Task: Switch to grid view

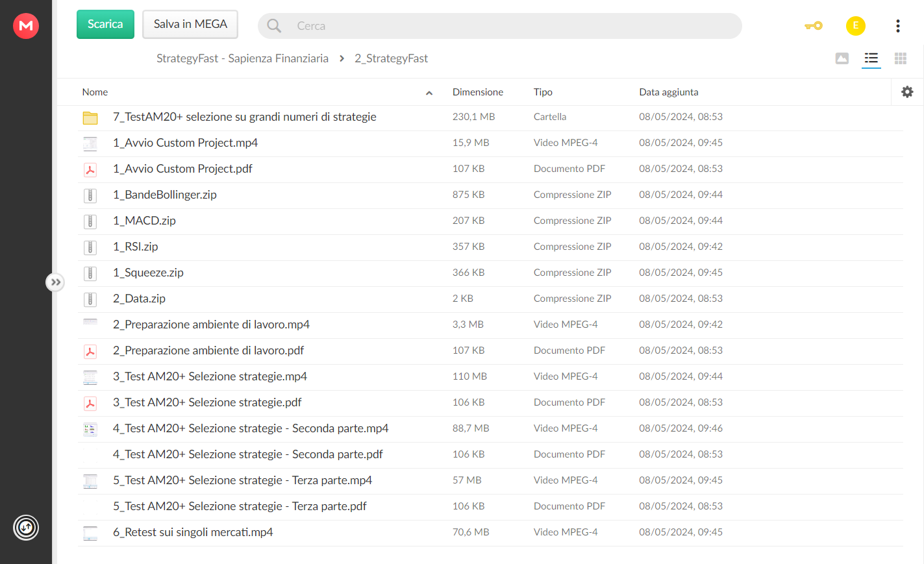Action: point(900,58)
